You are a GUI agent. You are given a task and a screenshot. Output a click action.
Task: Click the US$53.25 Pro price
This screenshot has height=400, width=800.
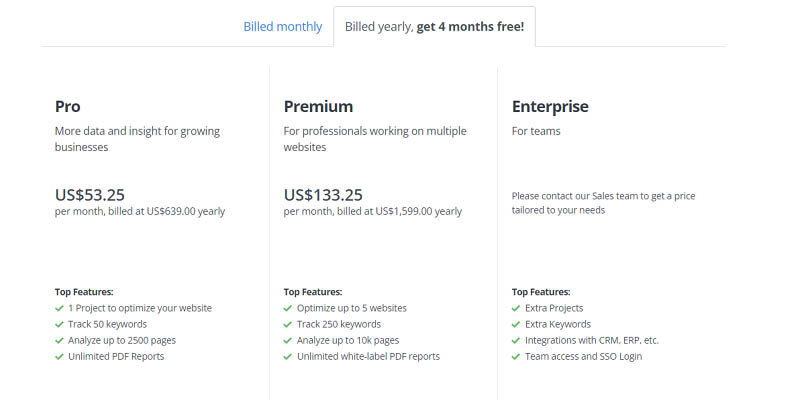(90, 195)
